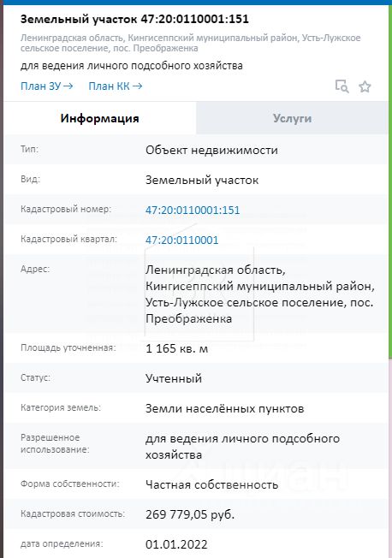
Task: Open cadastral quarter link 47:20:0110001
Action: pos(182,240)
